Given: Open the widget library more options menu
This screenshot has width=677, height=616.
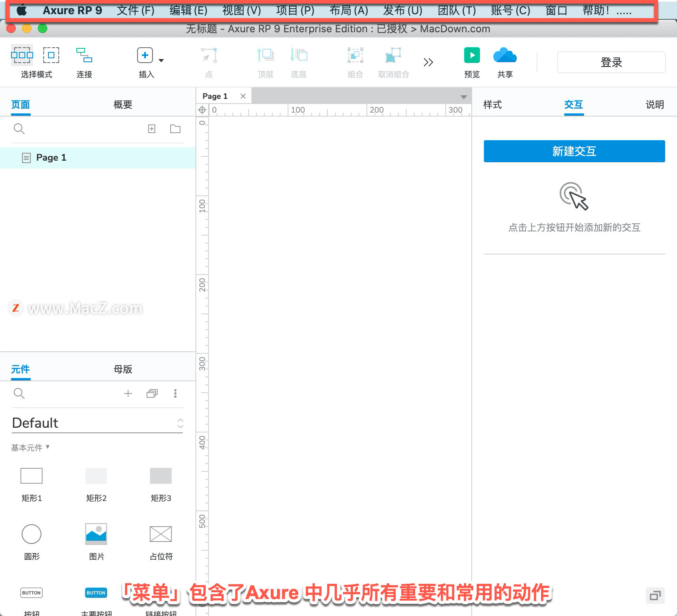Looking at the screenshot, I should [175, 393].
